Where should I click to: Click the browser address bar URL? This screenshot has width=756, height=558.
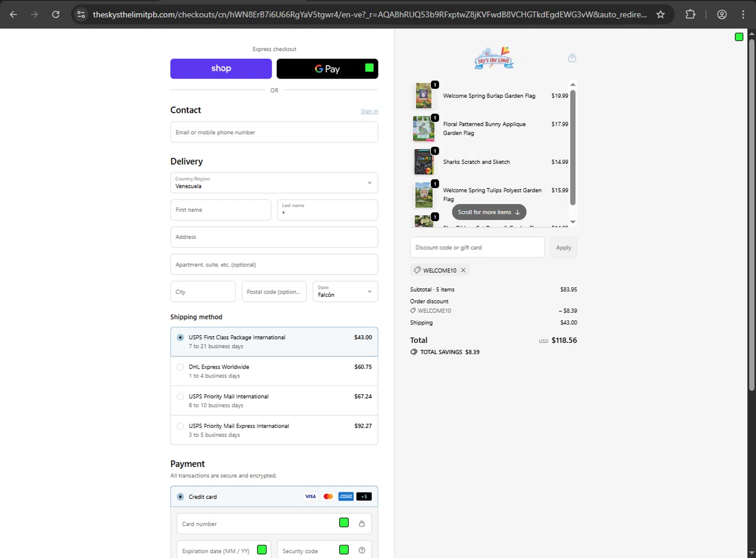click(x=369, y=15)
